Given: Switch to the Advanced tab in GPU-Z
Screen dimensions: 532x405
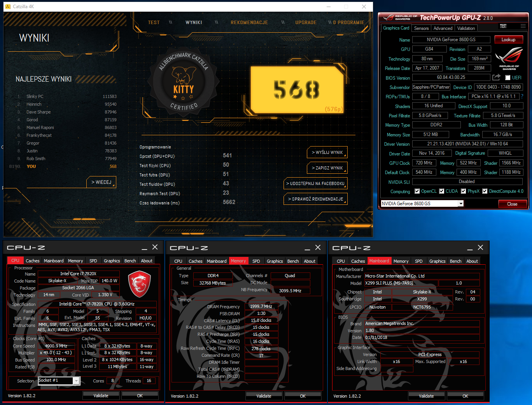Looking at the screenshot, I should point(443,28).
